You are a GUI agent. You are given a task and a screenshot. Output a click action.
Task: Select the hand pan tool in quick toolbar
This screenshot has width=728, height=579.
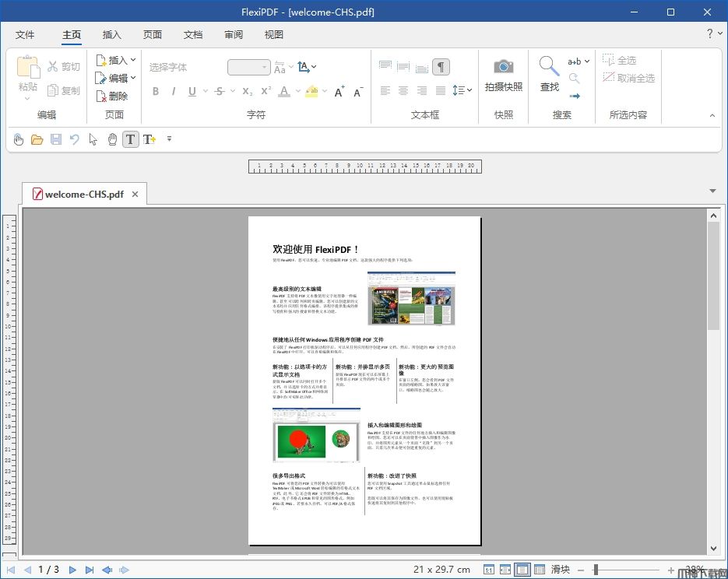click(x=112, y=139)
